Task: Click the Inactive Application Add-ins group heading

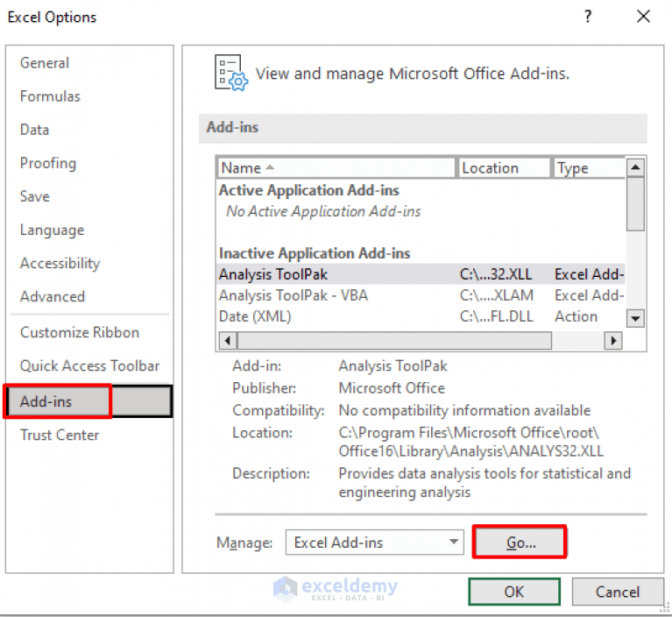Action: [315, 253]
